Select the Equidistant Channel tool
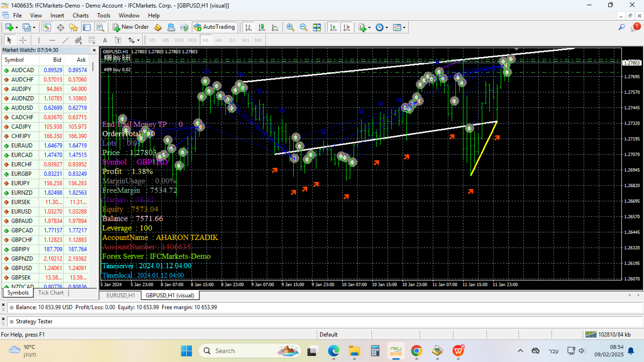 click(x=79, y=40)
